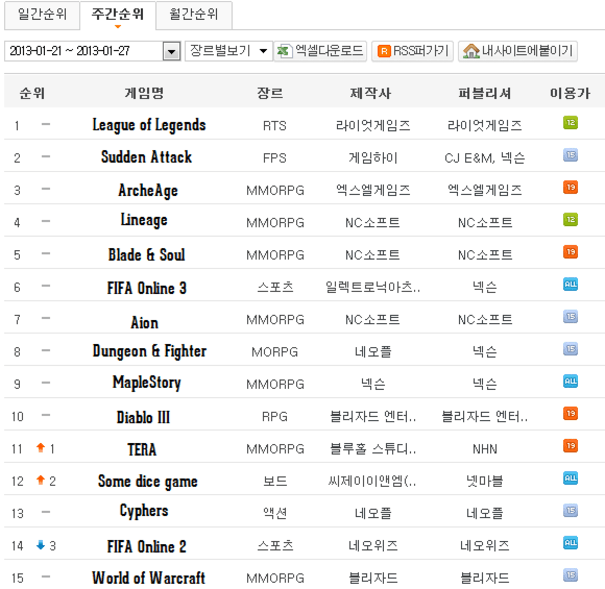Click the age 15 rating icon for Aion
The image size is (605, 589).
(570, 317)
